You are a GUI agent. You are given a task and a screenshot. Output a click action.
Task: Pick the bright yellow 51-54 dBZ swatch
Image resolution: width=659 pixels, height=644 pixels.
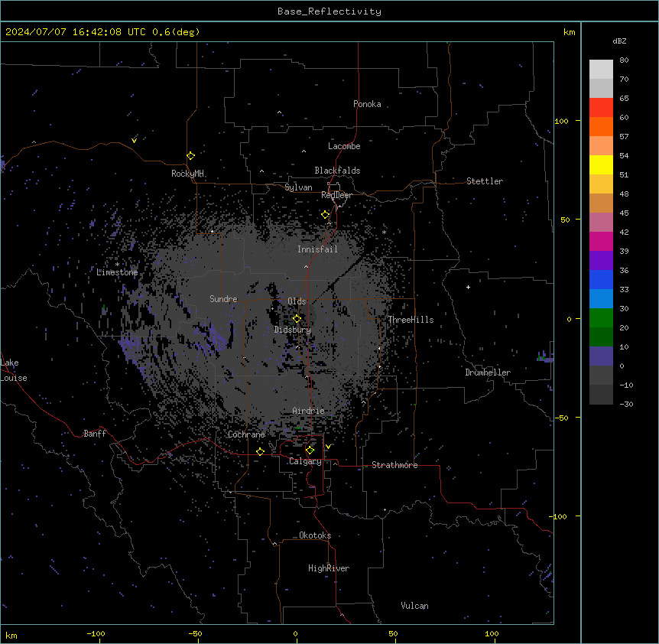pyautogui.click(x=601, y=164)
